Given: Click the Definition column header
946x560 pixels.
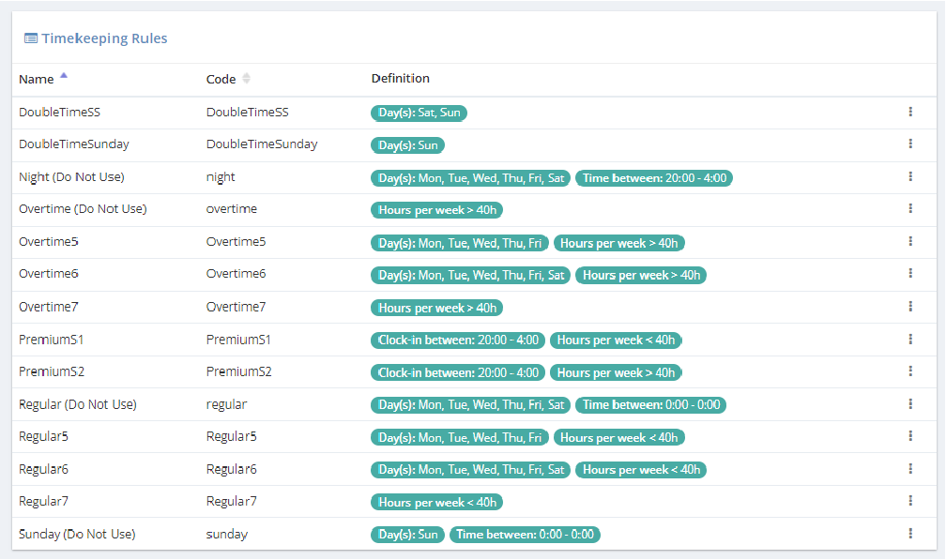Looking at the screenshot, I should pos(401,79).
